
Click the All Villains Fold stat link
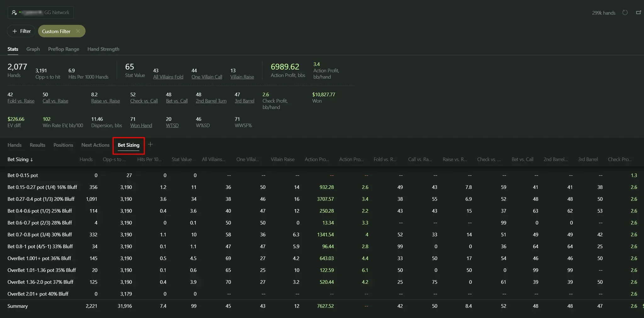168,77
